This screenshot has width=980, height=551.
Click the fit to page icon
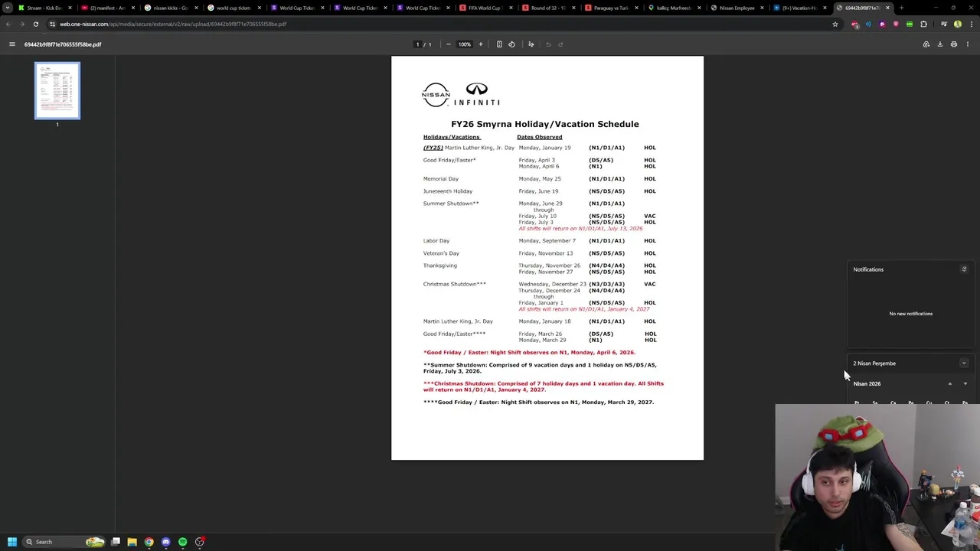pyautogui.click(x=499, y=44)
